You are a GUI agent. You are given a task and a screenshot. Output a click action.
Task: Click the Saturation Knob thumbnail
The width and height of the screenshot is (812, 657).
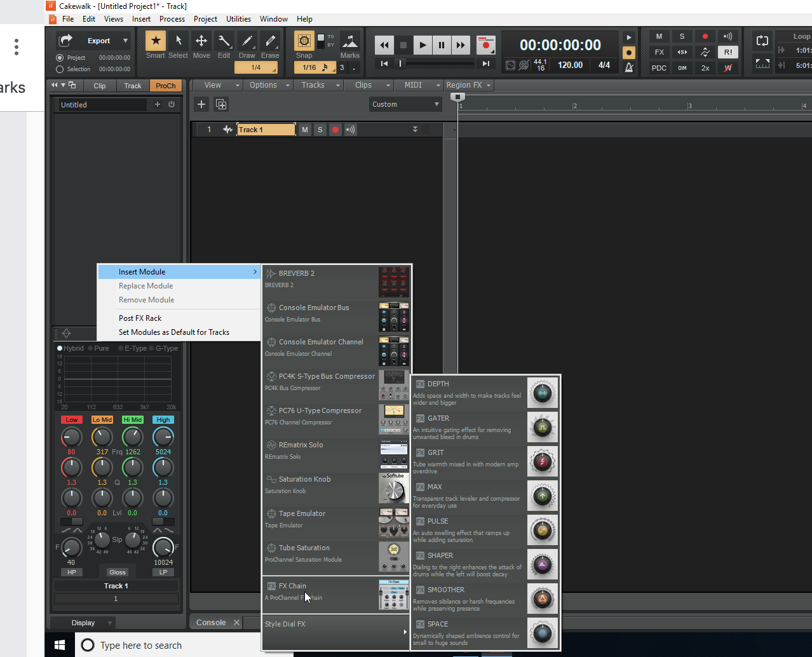click(x=394, y=489)
